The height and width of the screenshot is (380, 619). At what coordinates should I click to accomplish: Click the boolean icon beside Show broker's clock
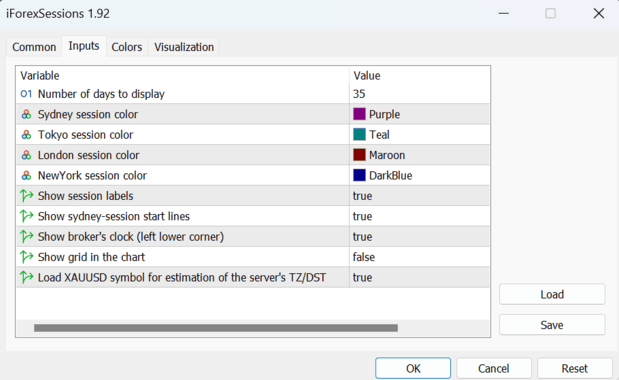(x=26, y=237)
